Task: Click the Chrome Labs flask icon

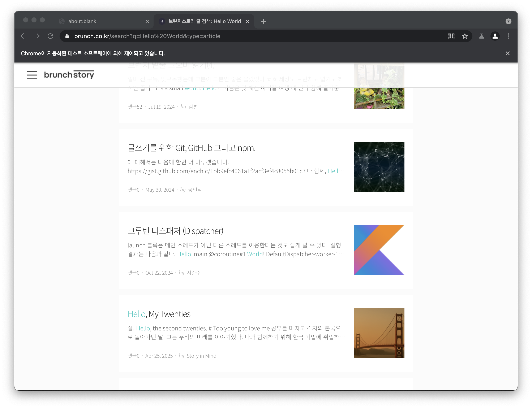Action: 481,36
